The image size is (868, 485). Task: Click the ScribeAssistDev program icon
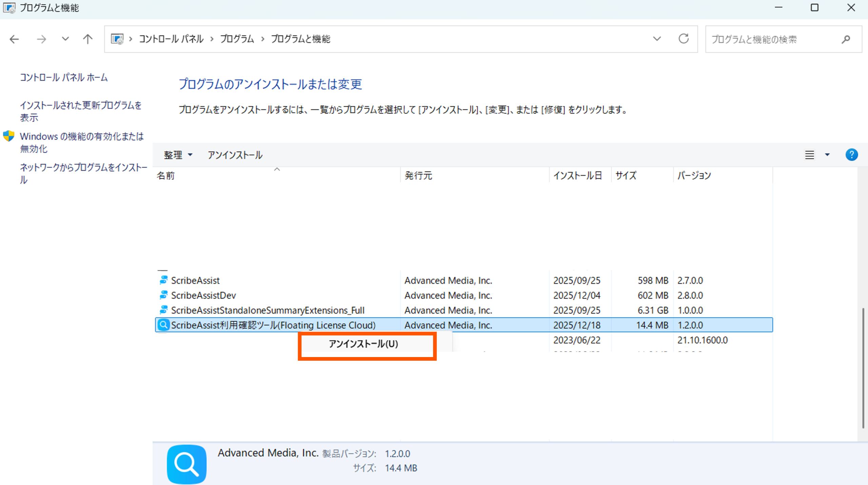pyautogui.click(x=163, y=295)
